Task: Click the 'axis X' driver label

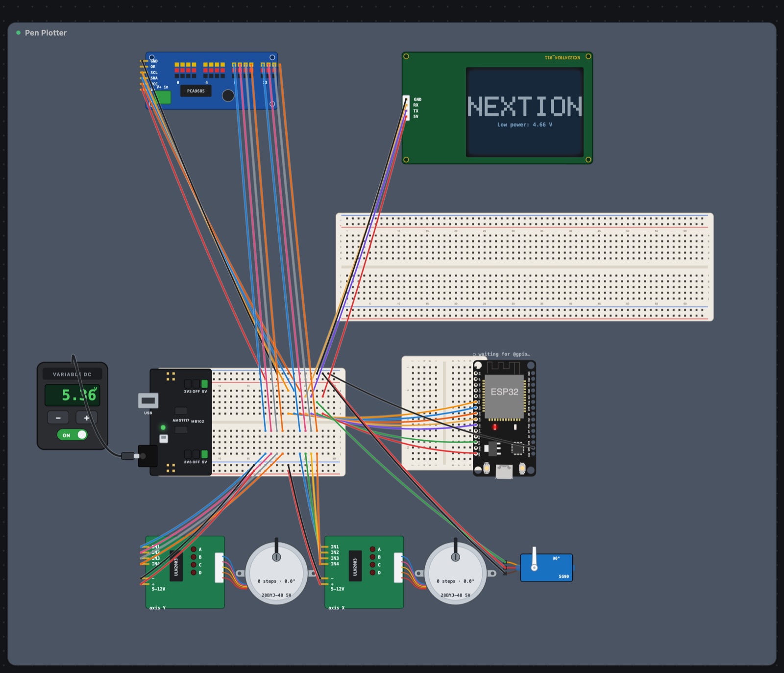Action: click(336, 607)
